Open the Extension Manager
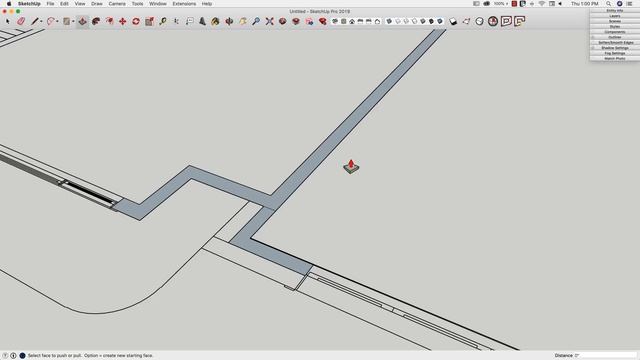640x360 pixels. (x=323, y=21)
